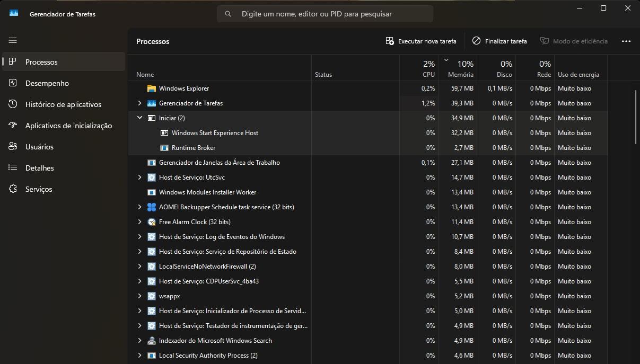
Task: Click the Iniciar process icon
Action: [x=152, y=118]
